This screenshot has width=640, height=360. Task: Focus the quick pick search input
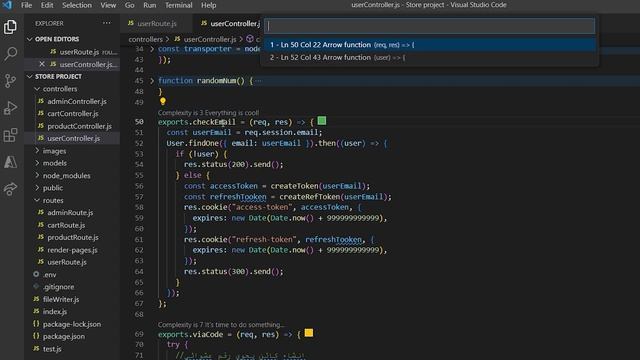pos(430,26)
